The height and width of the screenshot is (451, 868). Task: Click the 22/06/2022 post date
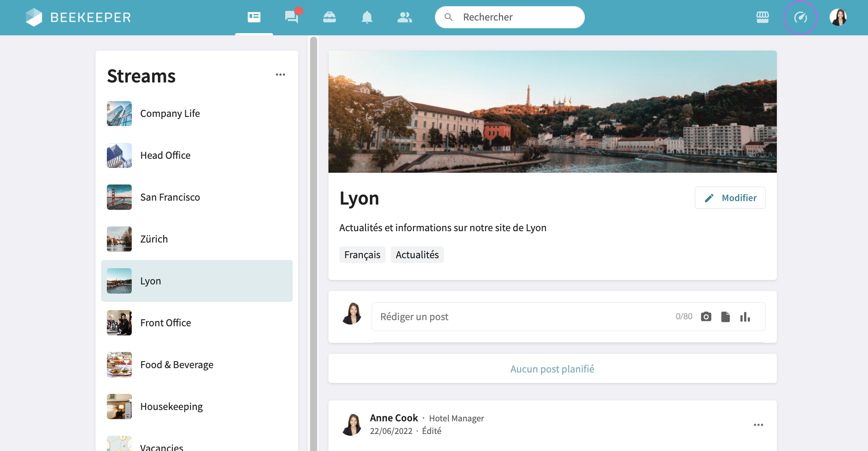pyautogui.click(x=391, y=431)
